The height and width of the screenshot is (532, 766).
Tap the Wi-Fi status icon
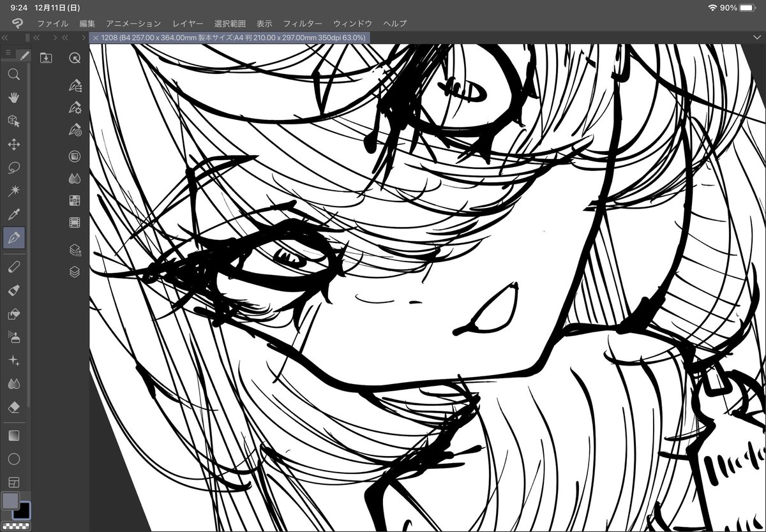[x=712, y=7]
